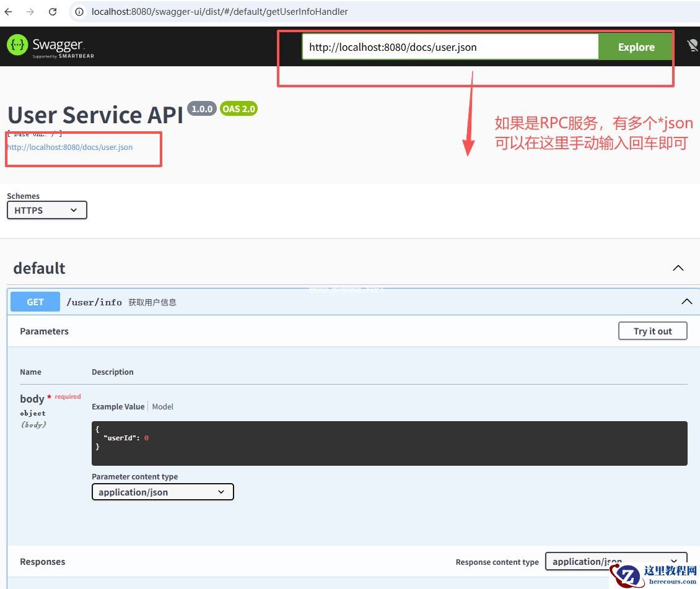The image size is (700, 589).
Task: Reload the page with the refresh icon
Action: [53, 12]
